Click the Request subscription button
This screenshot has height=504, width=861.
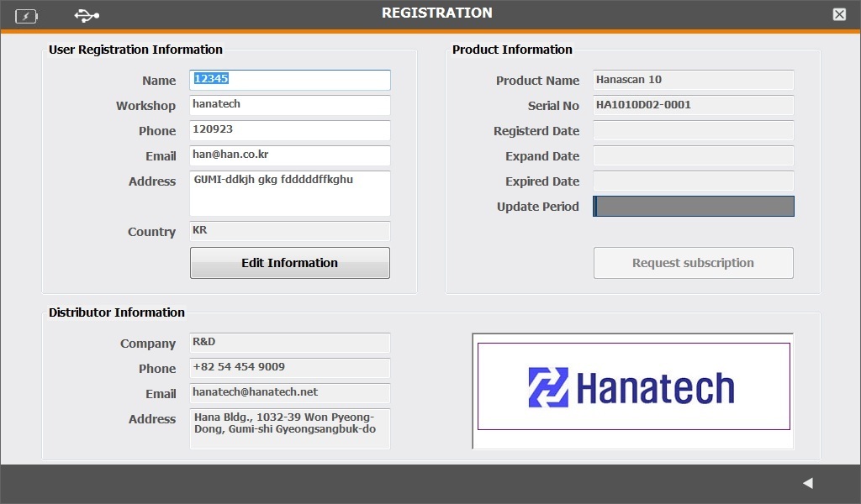point(693,263)
